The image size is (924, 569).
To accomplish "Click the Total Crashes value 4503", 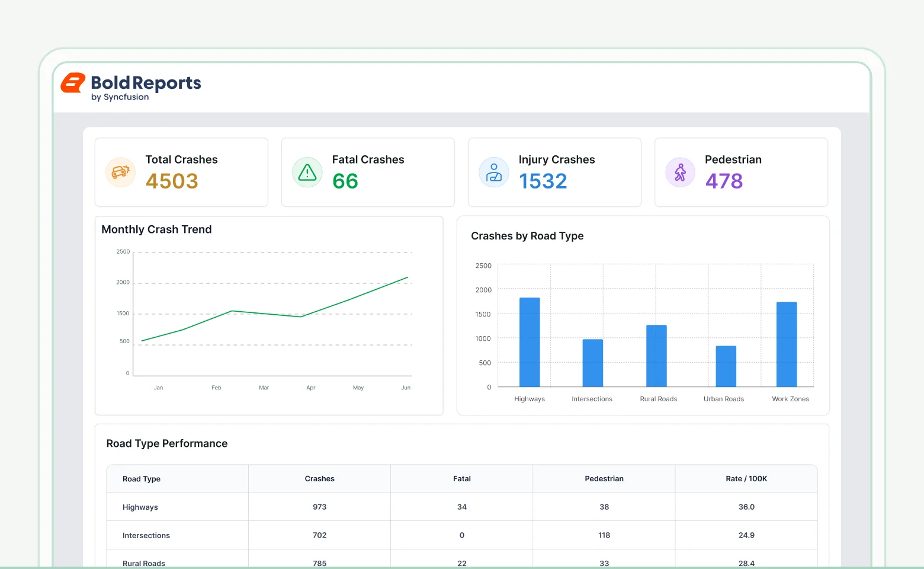I will 172,181.
